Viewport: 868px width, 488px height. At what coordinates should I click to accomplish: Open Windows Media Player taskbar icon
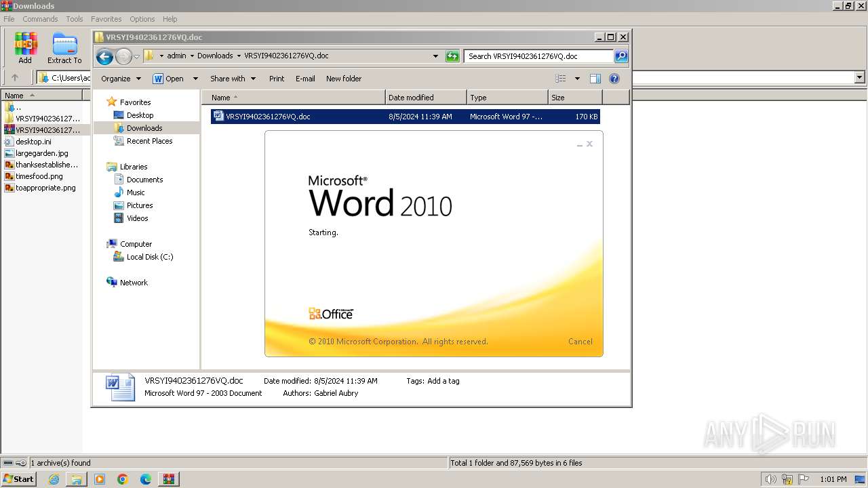[x=100, y=479]
